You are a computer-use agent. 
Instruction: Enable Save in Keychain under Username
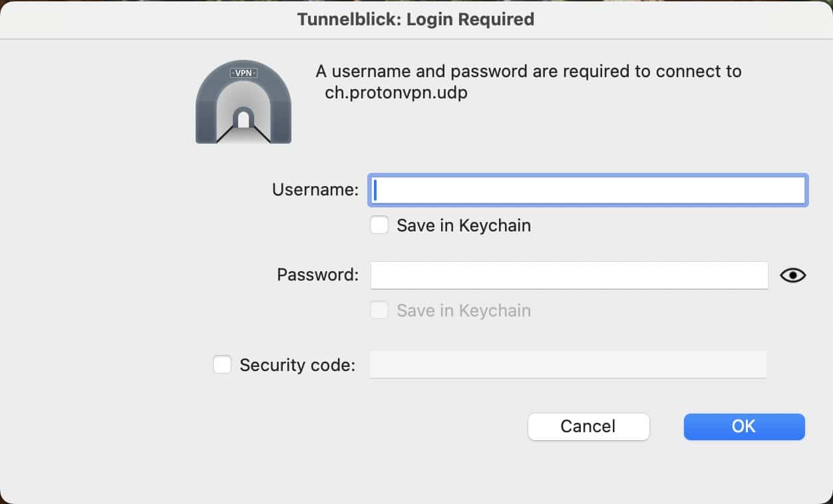tap(379, 225)
